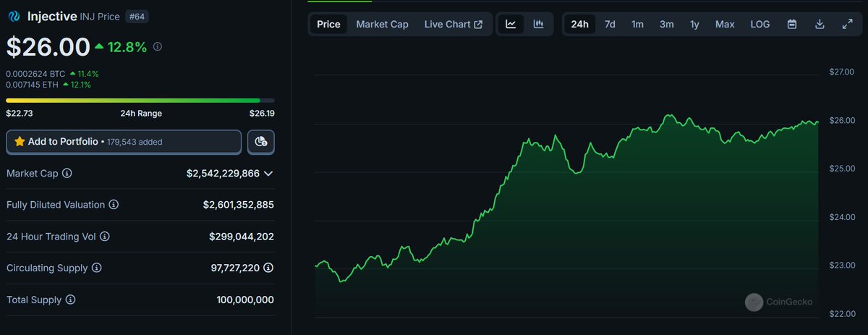The image size is (868, 335).
Task: Click the 0.0002624 BTC value
Action: coord(35,74)
